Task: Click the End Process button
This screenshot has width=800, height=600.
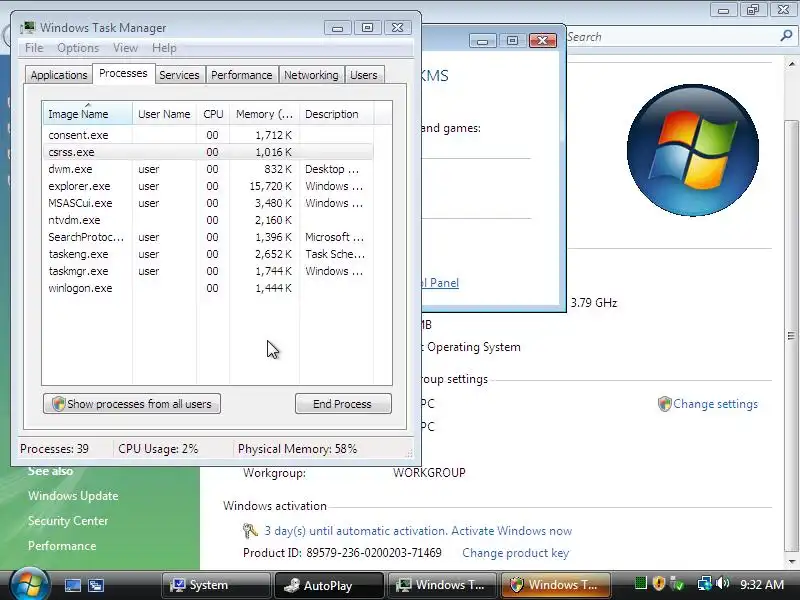Action: 343,404
